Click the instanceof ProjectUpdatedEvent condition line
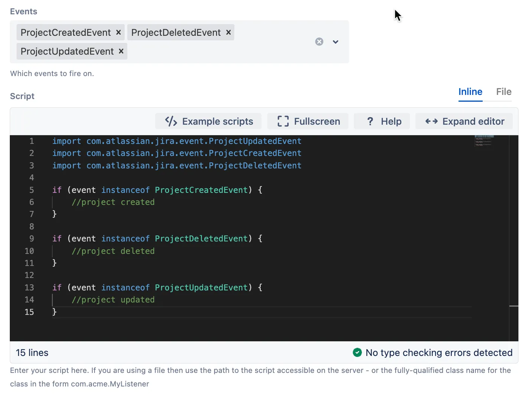 [x=157, y=288]
